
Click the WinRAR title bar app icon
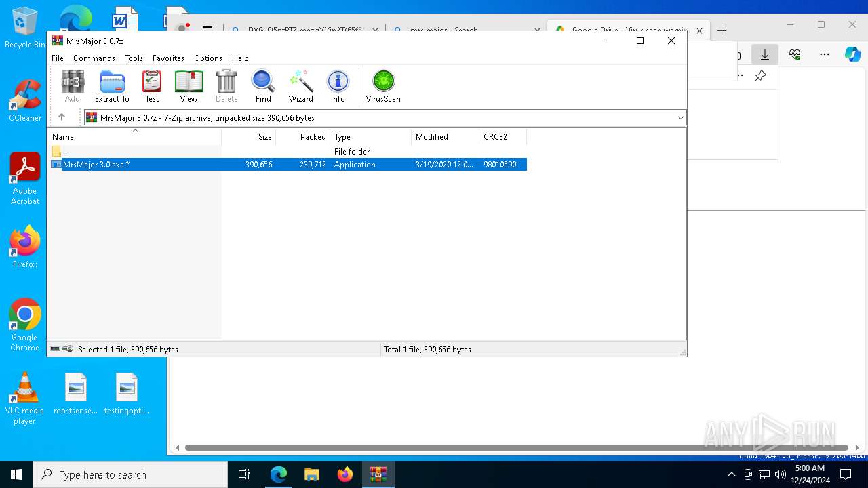point(58,41)
